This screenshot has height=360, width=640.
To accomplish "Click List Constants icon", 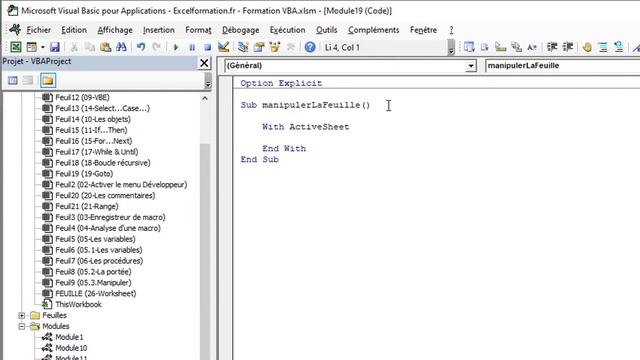I will 484,47.
